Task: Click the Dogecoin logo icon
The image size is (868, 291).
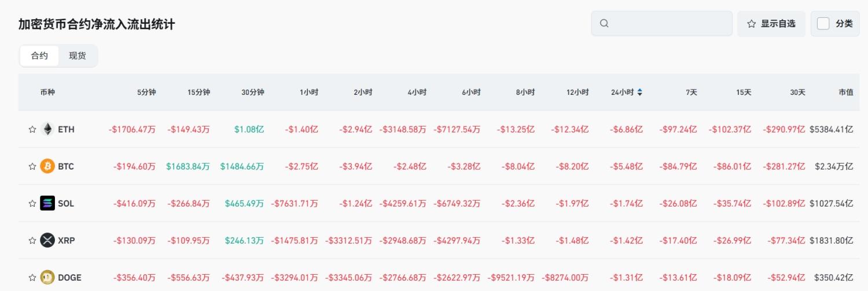Action: coord(47,278)
